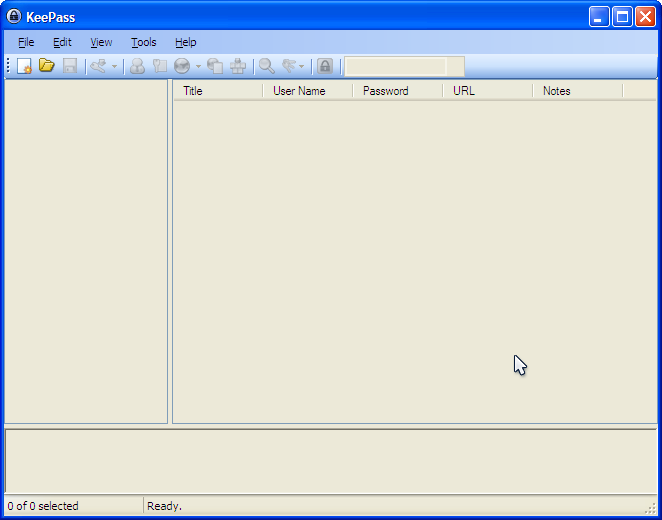Click the Open URL globe icon
This screenshot has height=520, width=662.
[x=182, y=66]
